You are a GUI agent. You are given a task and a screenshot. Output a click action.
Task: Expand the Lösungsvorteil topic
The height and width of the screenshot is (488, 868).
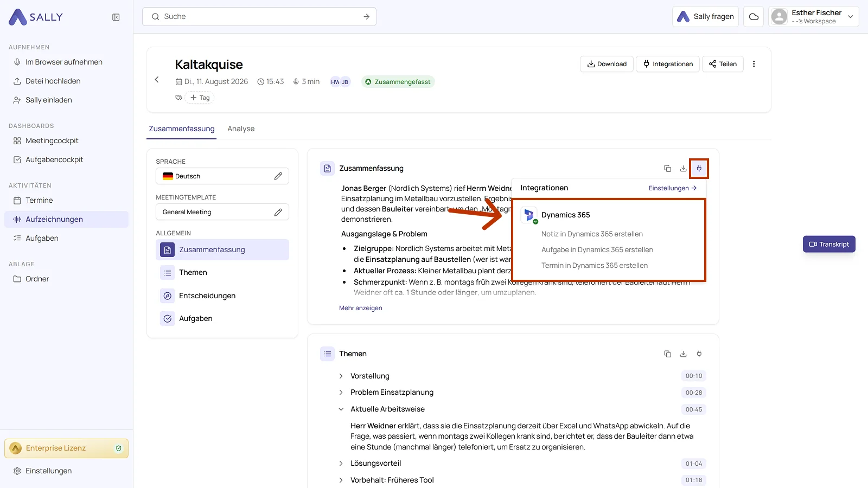[341, 464]
